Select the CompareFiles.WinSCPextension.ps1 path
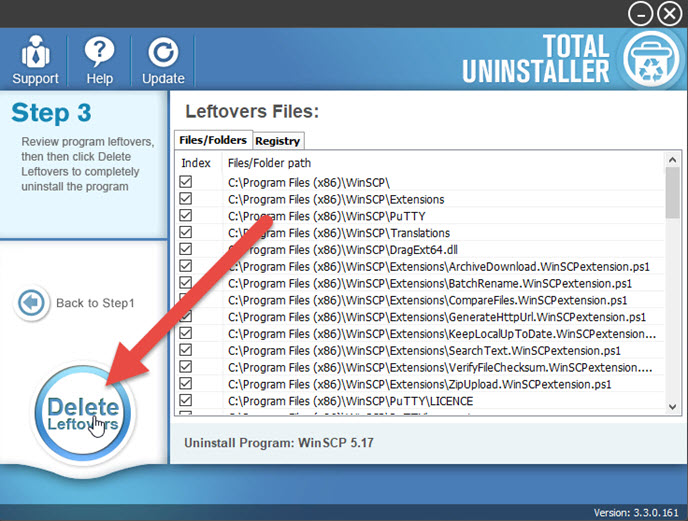Viewport: 688px width, 521px height. [428, 300]
